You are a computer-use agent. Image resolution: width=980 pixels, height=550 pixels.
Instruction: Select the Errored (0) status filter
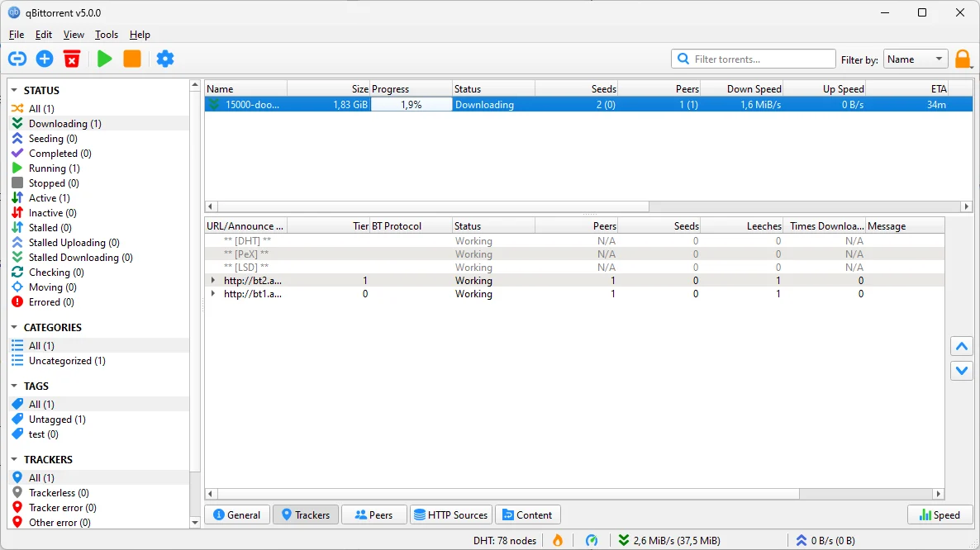(x=99, y=302)
